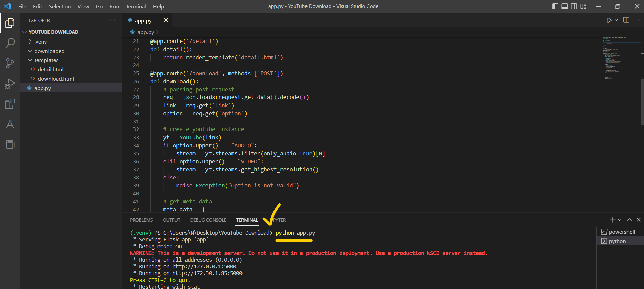
Task: Toggle bottom panel layout icon
Action: coord(565,6)
